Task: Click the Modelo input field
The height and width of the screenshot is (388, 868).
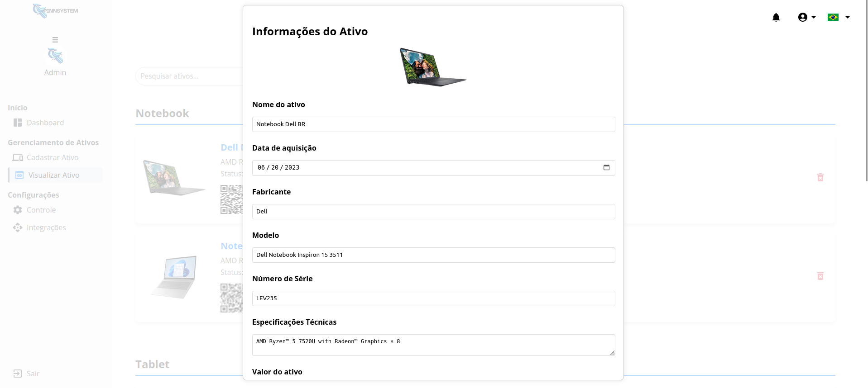Action: [x=433, y=255]
